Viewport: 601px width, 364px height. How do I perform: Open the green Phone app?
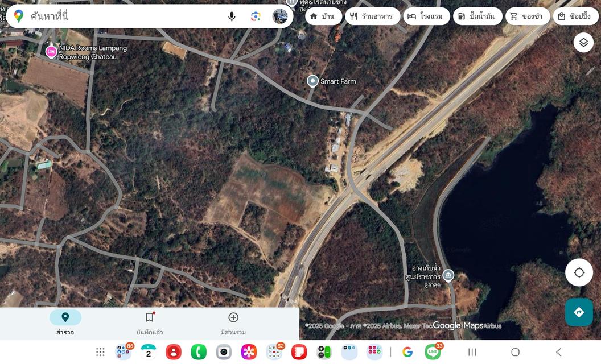click(199, 351)
